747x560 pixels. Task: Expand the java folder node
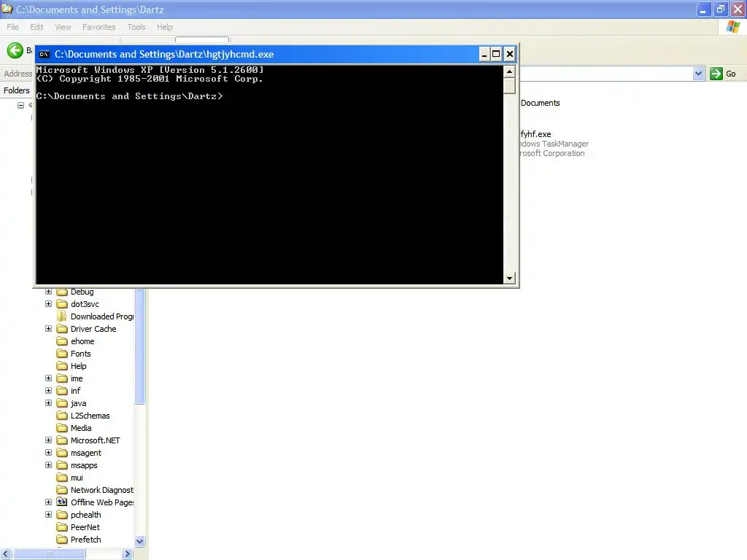tap(49, 402)
